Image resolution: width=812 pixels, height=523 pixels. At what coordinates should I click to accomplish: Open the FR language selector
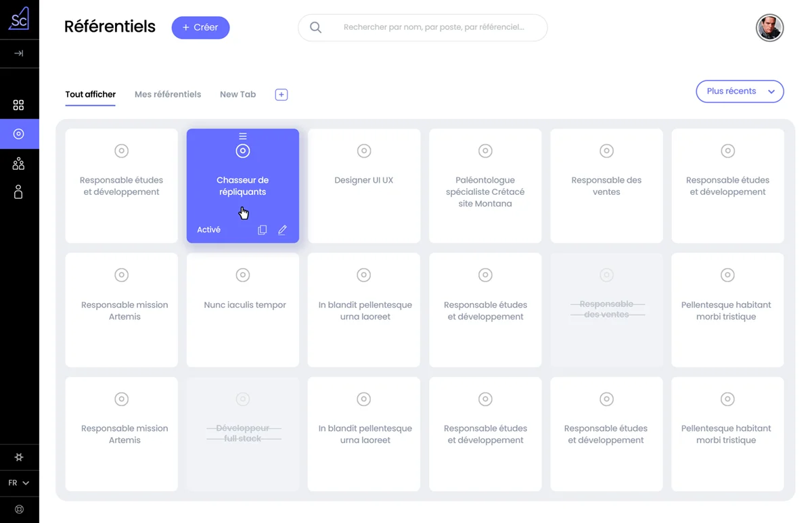(19, 483)
